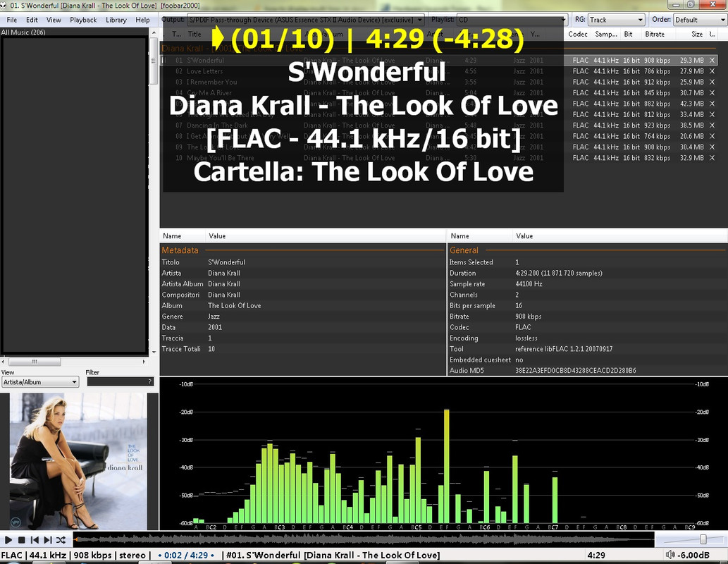Viewport: 728px width, 564px height.
Task: Skip to the previous track
Action: pyautogui.click(x=35, y=540)
